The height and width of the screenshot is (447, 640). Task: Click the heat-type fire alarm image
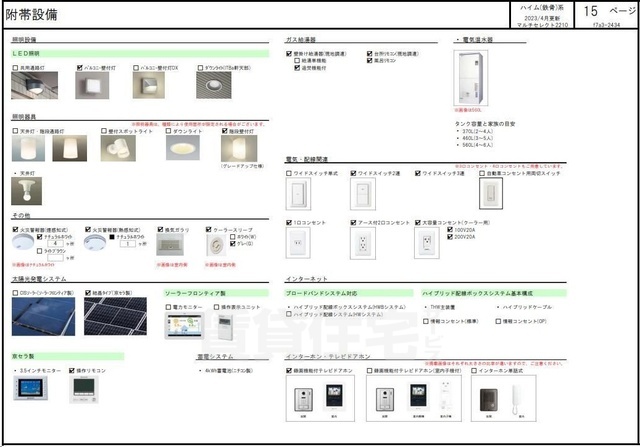(x=95, y=242)
